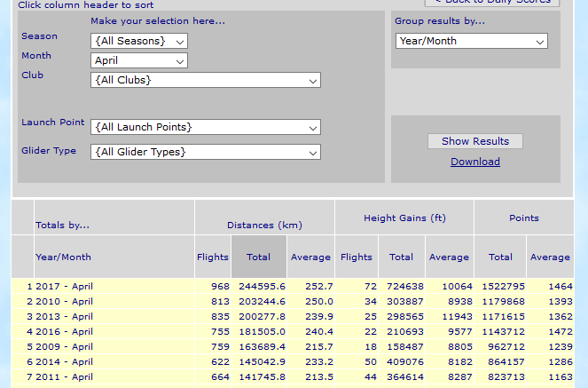Open the Glider Type dropdown
The height and width of the screenshot is (388, 588).
[x=205, y=152]
